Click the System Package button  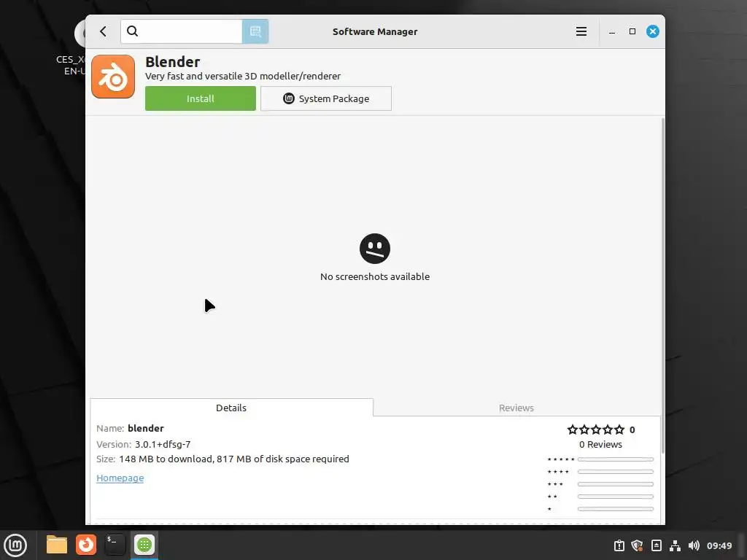pos(326,98)
